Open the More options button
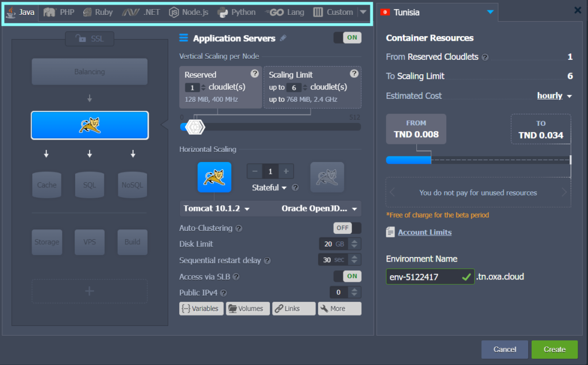The image size is (588, 365). (x=340, y=309)
